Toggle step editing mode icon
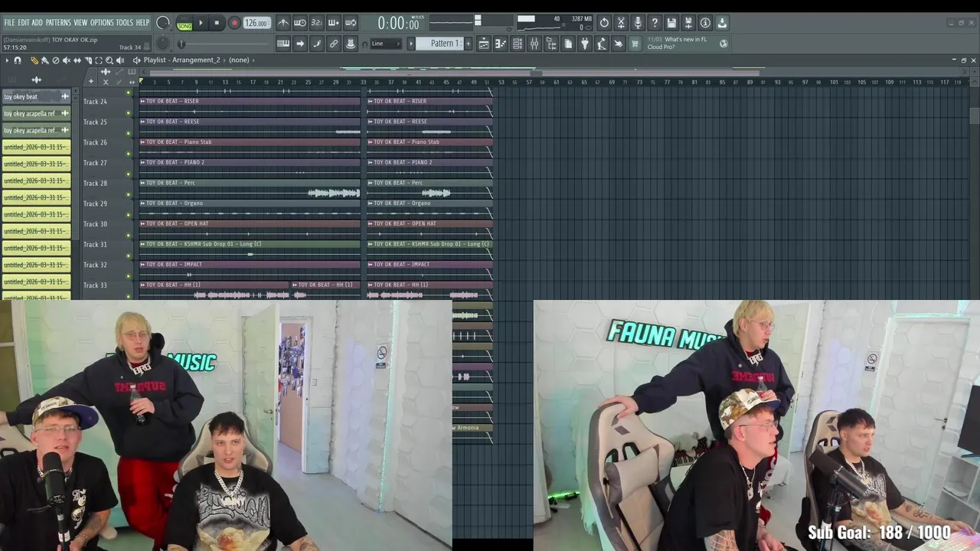This screenshot has width=980, height=551. point(317,44)
